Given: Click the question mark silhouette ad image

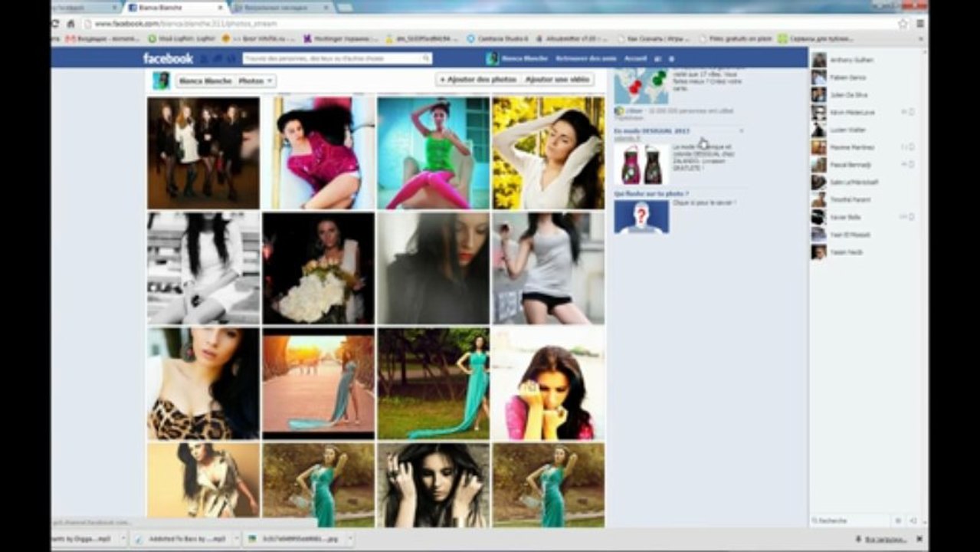Looking at the screenshot, I should (x=641, y=217).
